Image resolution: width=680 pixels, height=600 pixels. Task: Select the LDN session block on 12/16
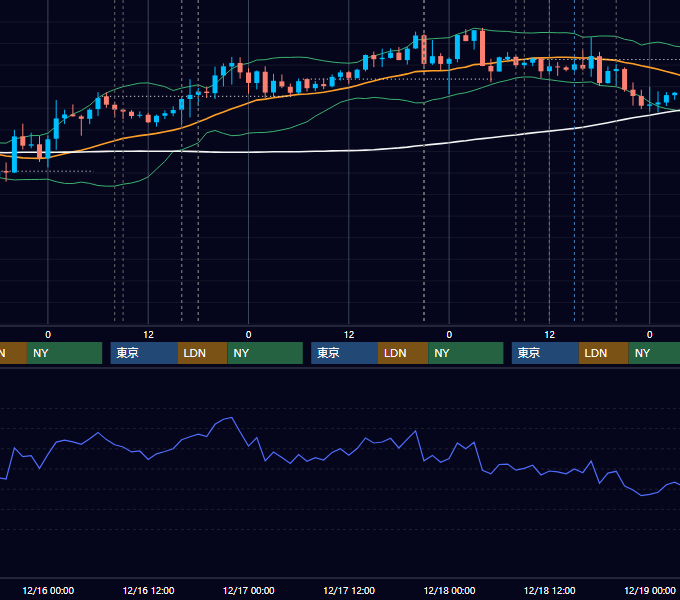pos(203,353)
